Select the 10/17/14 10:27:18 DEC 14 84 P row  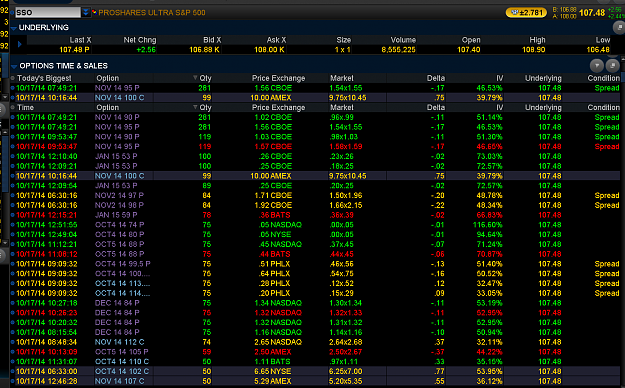[x=317, y=303]
